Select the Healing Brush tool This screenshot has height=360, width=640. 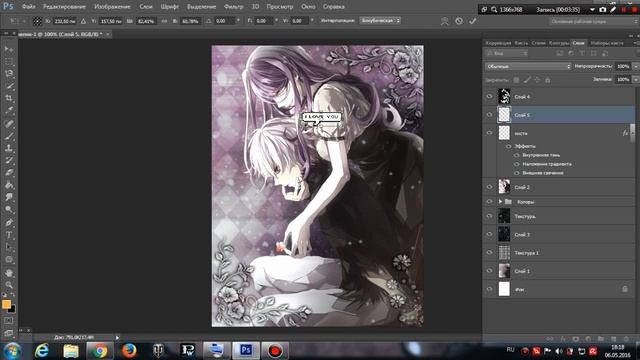[9, 123]
